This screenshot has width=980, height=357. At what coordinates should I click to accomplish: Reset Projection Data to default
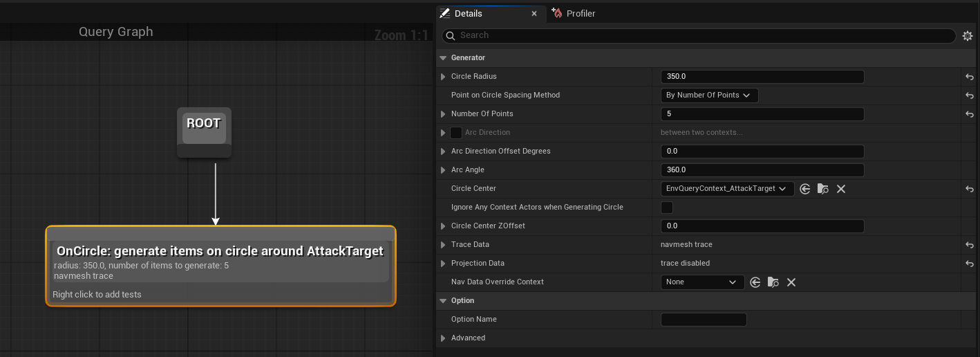coord(970,264)
